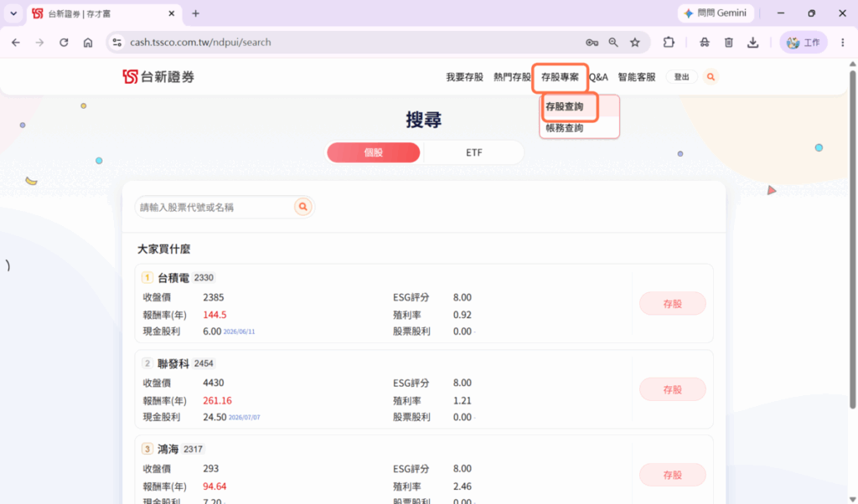Go to the browser home page icon
Viewport: 858px width, 504px height.
click(x=87, y=42)
